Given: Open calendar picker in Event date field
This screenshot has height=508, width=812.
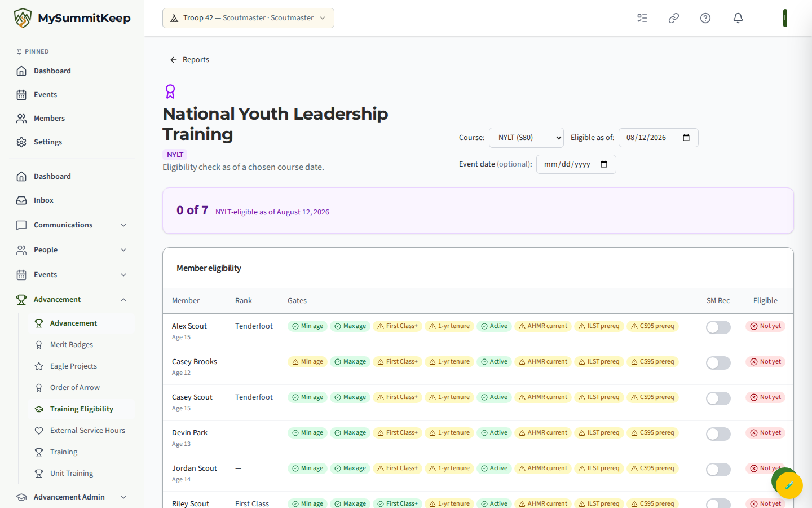Looking at the screenshot, I should coord(604,164).
